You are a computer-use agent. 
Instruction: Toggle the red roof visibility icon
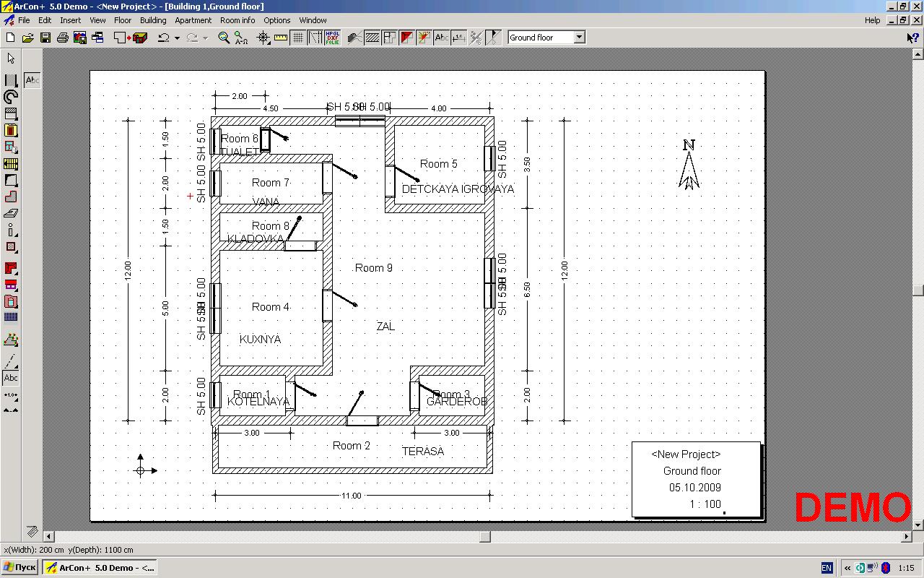(407, 37)
